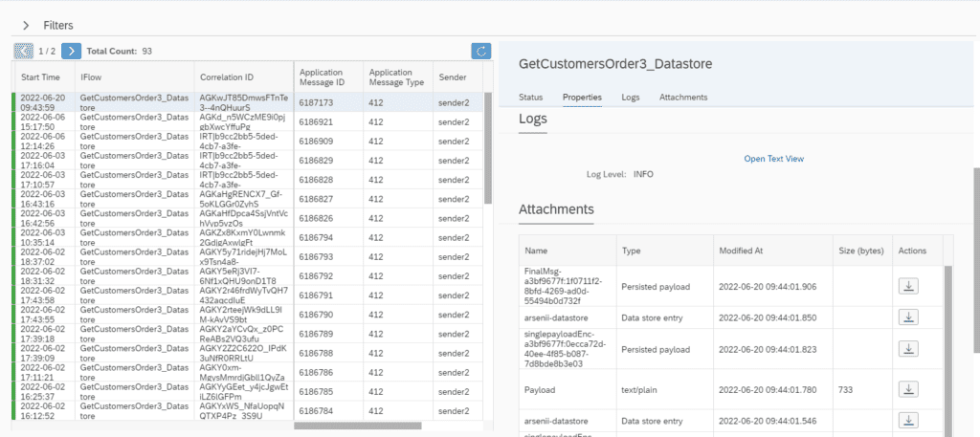Screen dimensions: 980x437
Task: Click correlation ID starting AGKwJT85DmwsFTnTe
Action: 244,102
